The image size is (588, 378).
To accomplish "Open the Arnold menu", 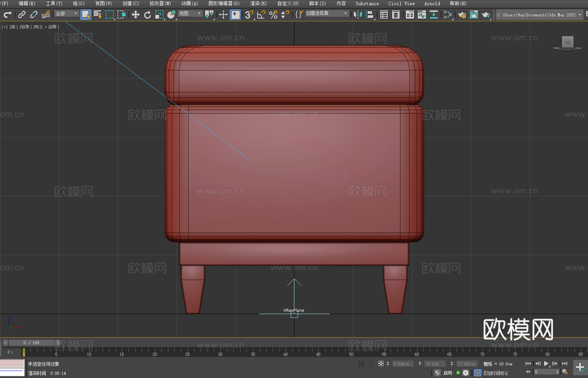I will click(432, 3).
